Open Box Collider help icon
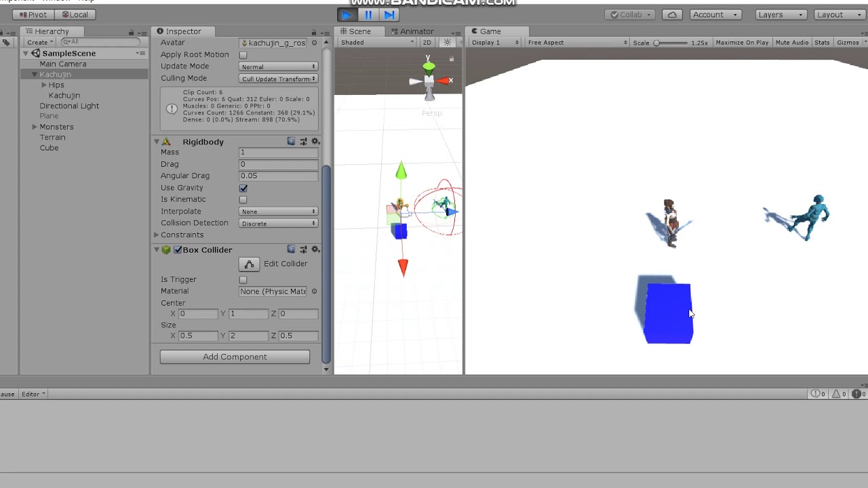Viewport: 868px width, 488px height. point(291,249)
